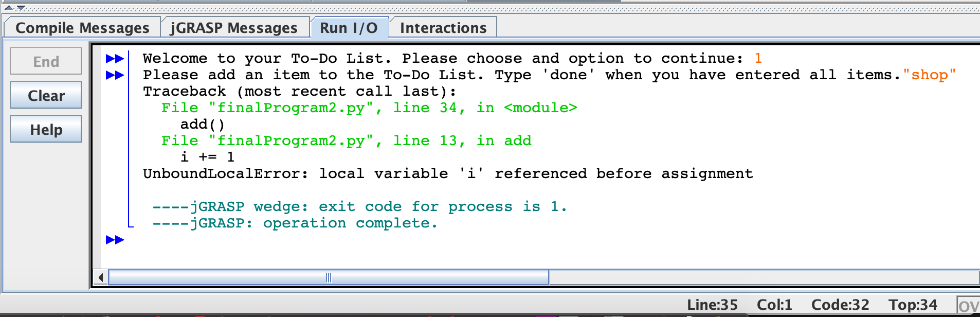Click the jGRASP wedge exit code line

click(359, 207)
